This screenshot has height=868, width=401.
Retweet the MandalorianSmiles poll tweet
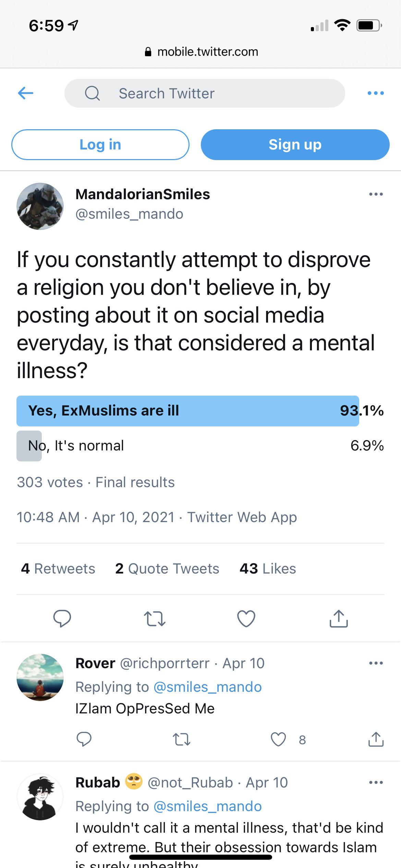[x=154, y=618]
